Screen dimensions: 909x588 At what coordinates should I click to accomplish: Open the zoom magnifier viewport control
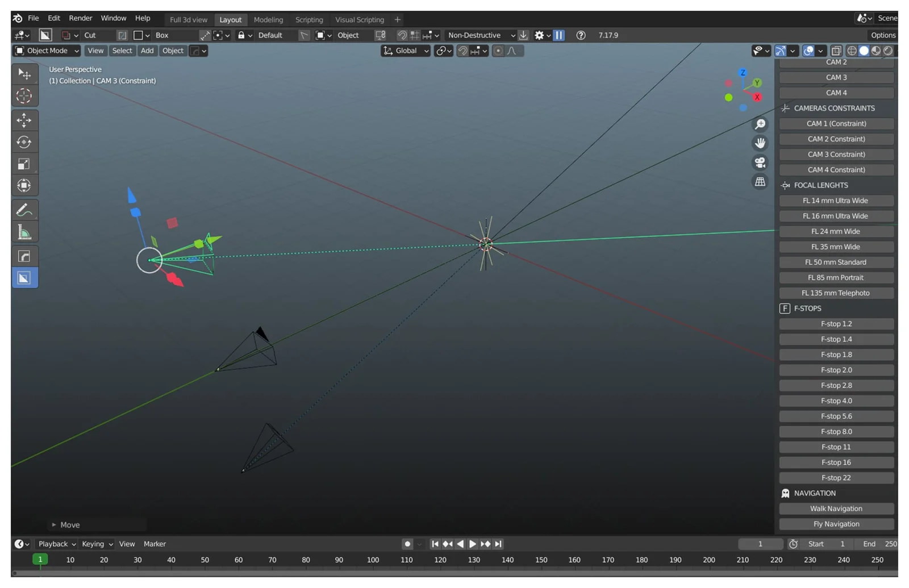(x=760, y=124)
